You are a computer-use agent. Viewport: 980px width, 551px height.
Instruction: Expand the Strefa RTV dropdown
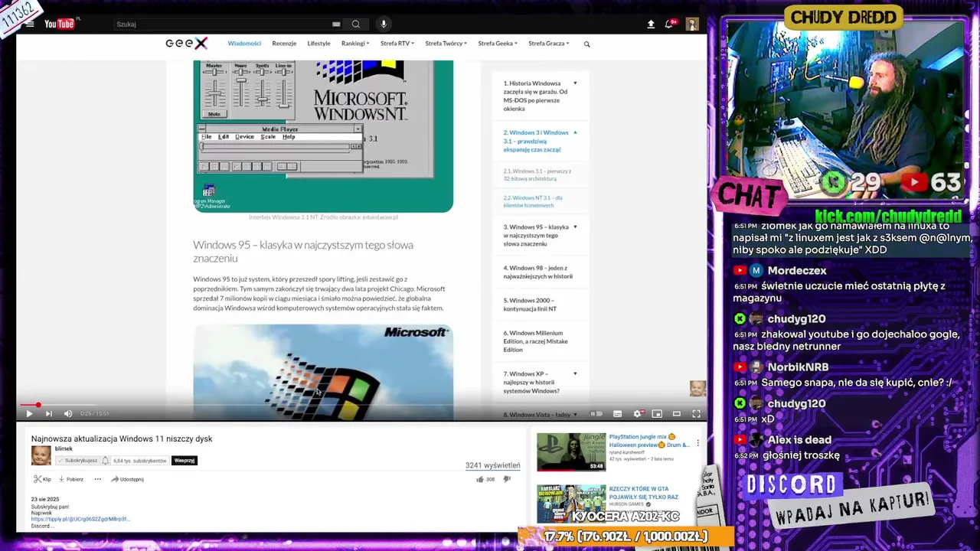397,44
